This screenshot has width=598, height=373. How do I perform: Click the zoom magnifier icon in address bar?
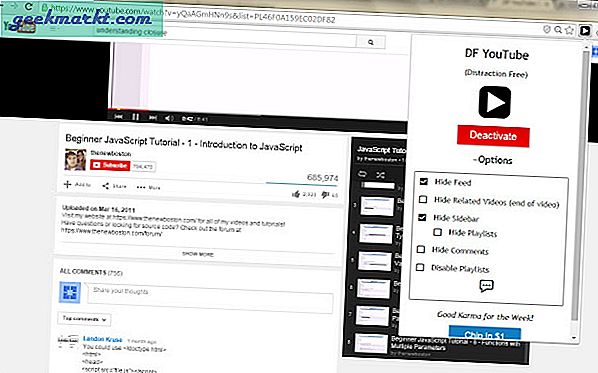click(558, 29)
